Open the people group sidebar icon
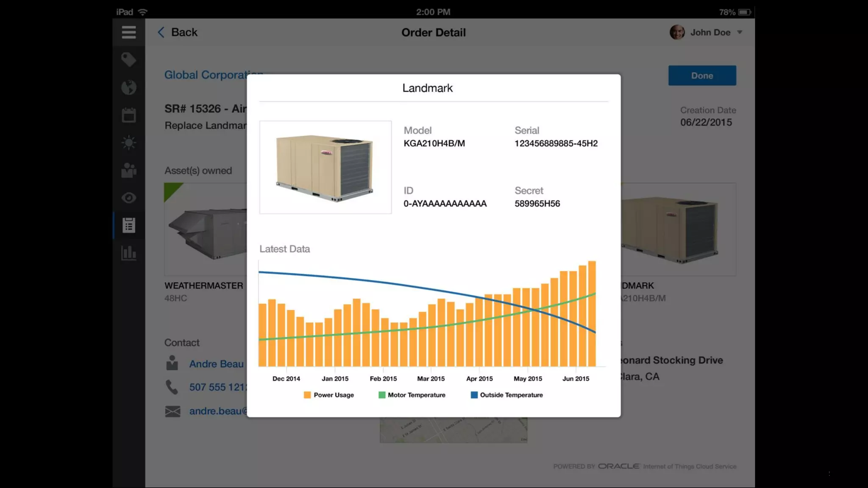 click(128, 170)
